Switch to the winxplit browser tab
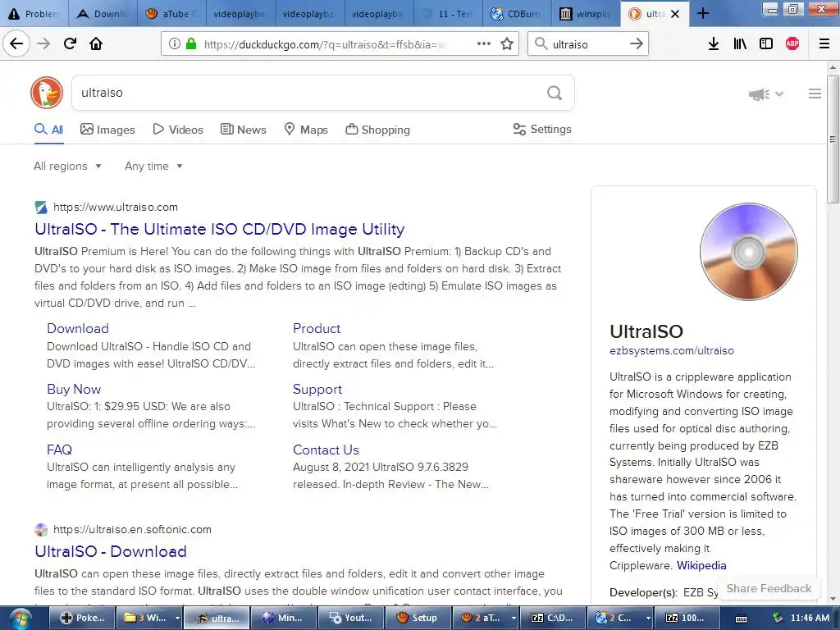This screenshot has height=630, width=840. (586, 14)
